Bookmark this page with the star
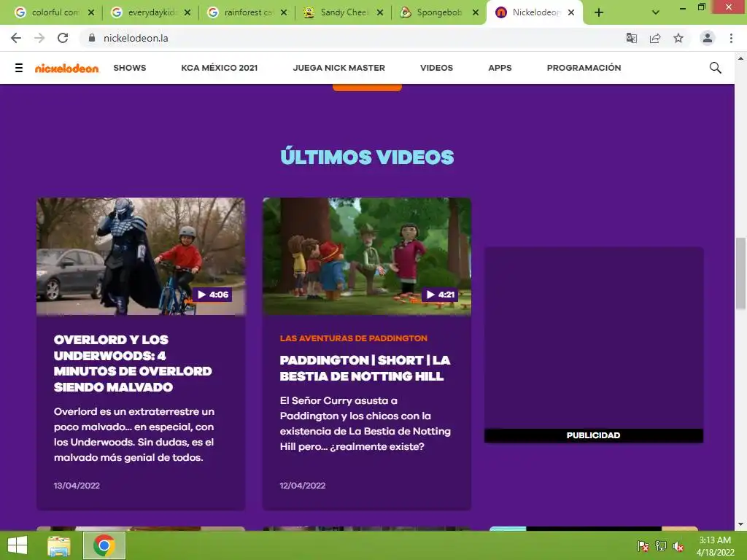Screen dimensions: 747x560 [678, 38]
